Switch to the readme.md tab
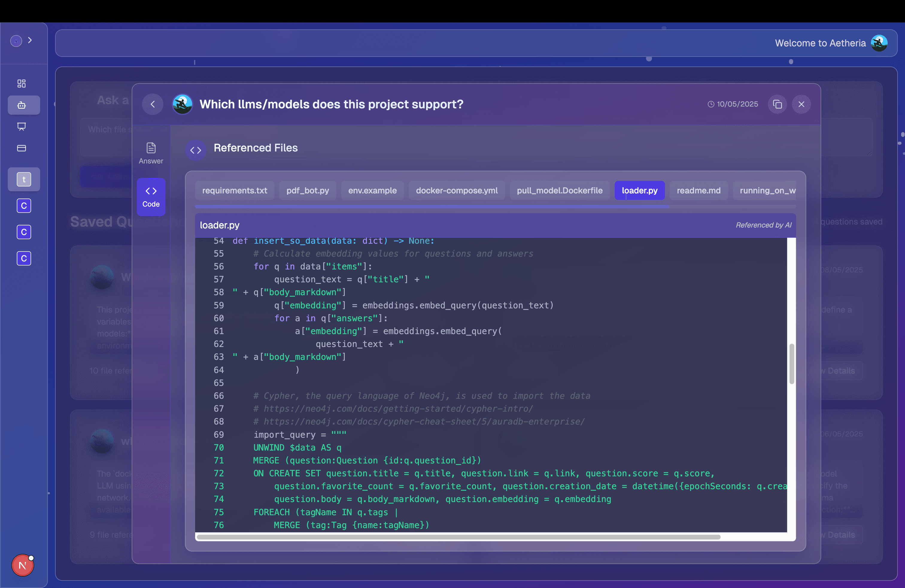This screenshot has width=905, height=588. point(699,190)
